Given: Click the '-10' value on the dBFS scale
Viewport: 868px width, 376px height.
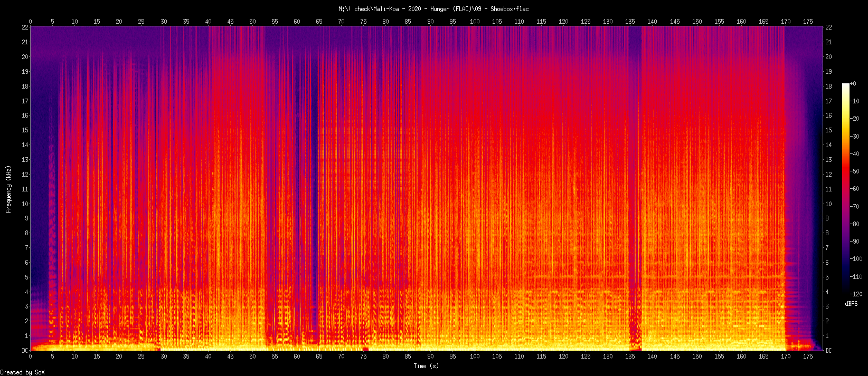Looking at the screenshot, I should [x=854, y=101].
